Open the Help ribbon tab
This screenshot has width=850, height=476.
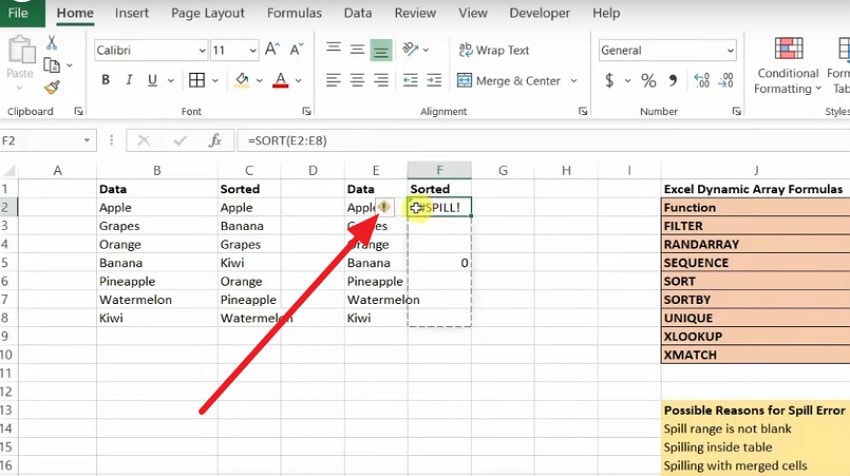[x=606, y=13]
